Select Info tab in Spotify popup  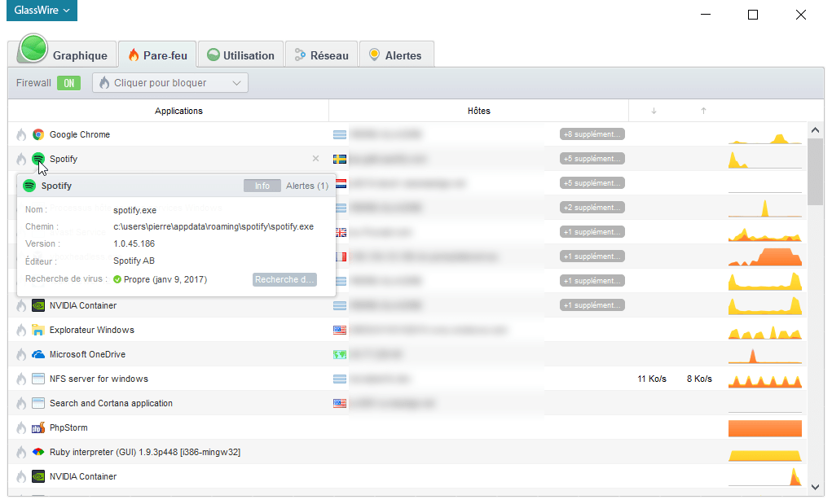click(262, 186)
